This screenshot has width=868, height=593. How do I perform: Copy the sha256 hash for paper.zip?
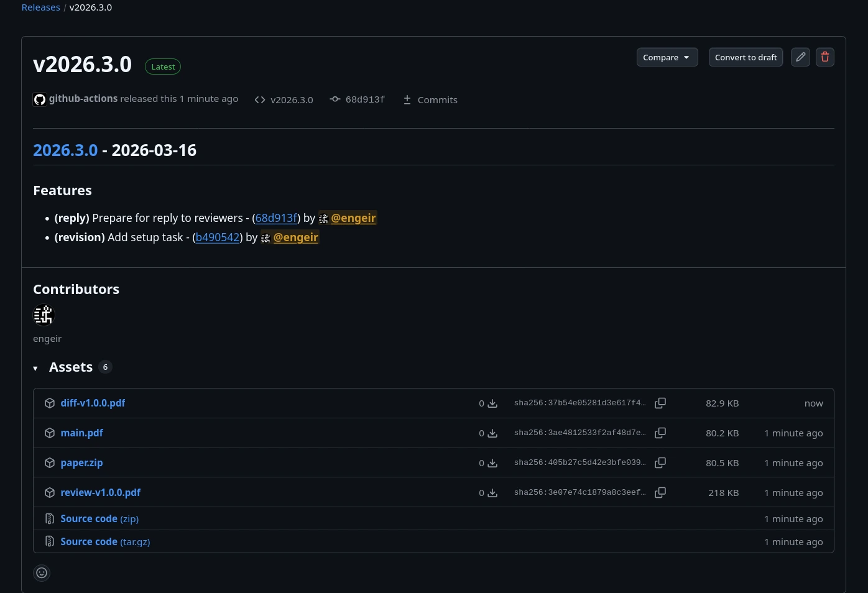(660, 463)
